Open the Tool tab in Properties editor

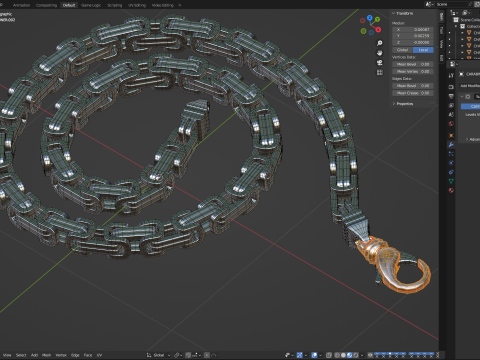(451, 75)
